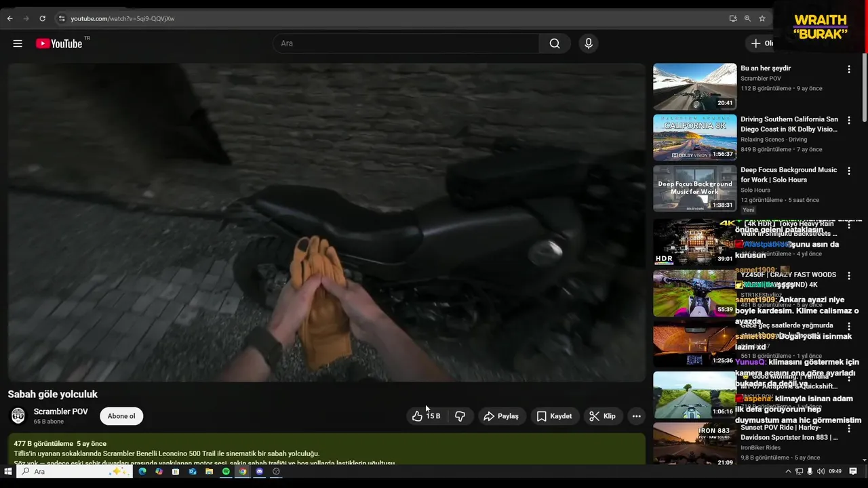Click the youtube.com URL address bar
The image size is (868, 488).
(x=123, y=18)
